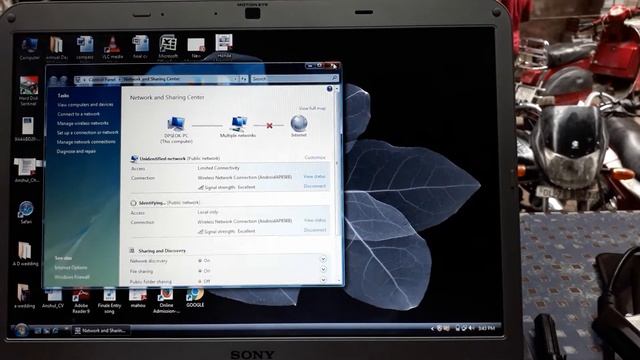This screenshot has height=360, width=640.
Task: Open Manage network connections task
Action: pos(86,142)
